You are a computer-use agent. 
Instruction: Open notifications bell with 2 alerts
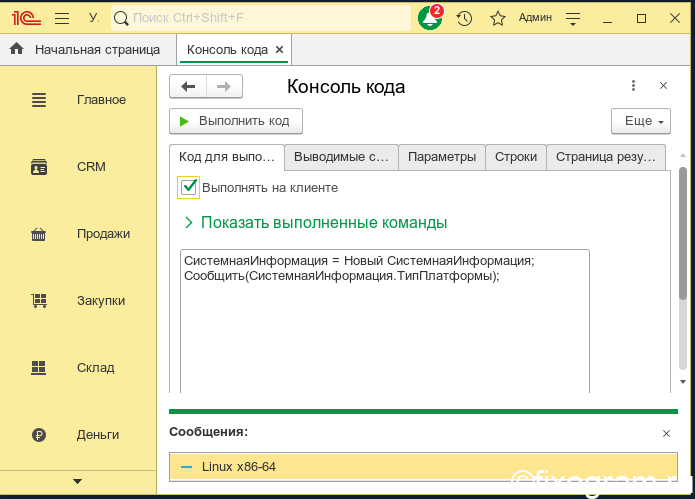tap(430, 18)
